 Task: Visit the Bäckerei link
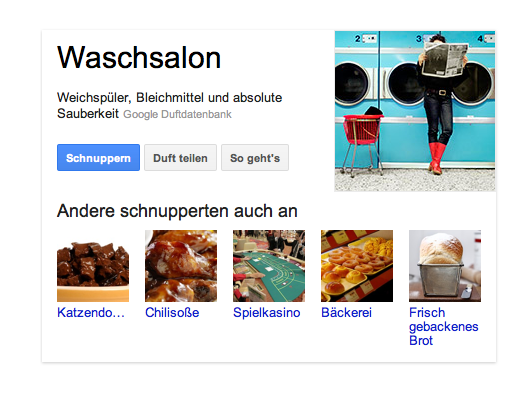(x=346, y=312)
